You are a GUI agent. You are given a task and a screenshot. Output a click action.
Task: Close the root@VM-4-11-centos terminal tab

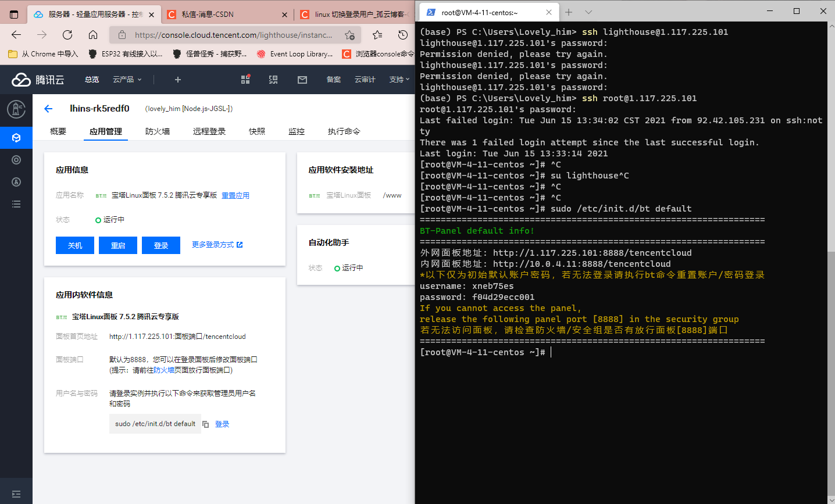[549, 12]
